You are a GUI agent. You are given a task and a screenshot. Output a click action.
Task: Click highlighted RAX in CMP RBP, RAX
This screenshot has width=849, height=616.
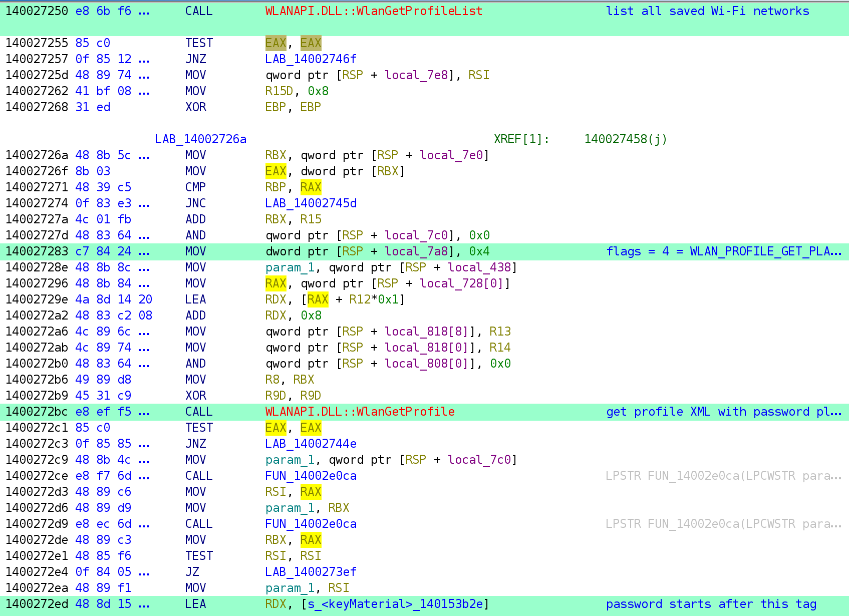pyautogui.click(x=311, y=187)
